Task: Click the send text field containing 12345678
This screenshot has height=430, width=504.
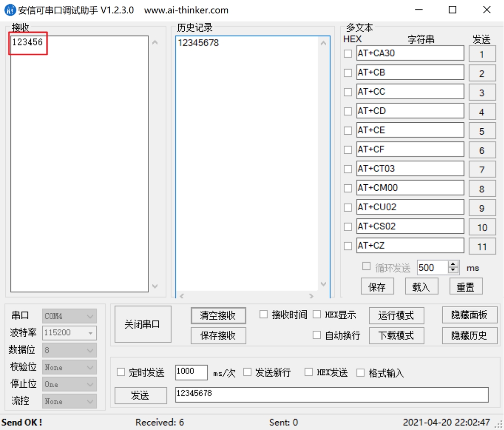Action: pos(331,395)
